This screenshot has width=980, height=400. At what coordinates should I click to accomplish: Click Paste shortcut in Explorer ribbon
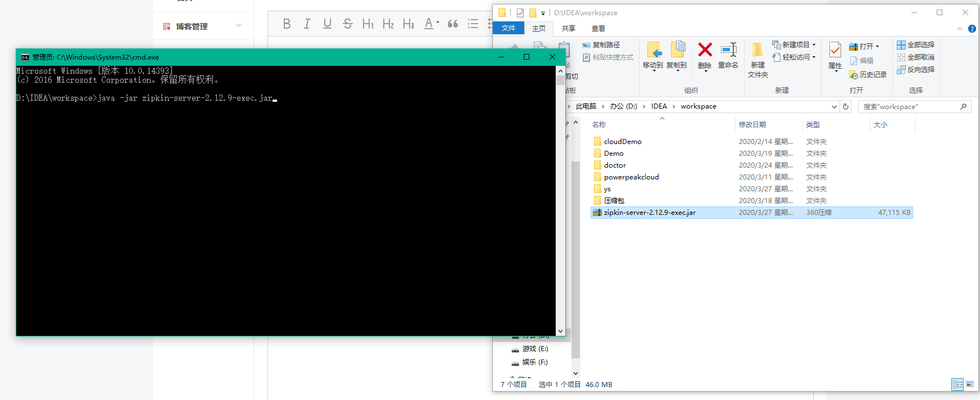607,57
